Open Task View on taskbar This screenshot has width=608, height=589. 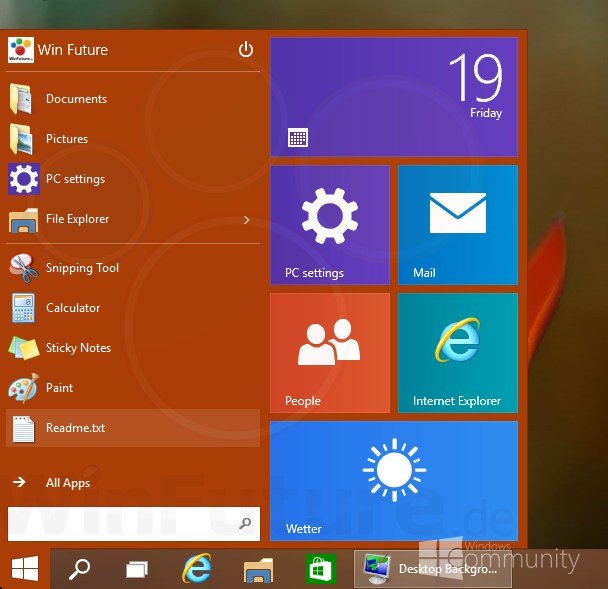[x=137, y=569]
